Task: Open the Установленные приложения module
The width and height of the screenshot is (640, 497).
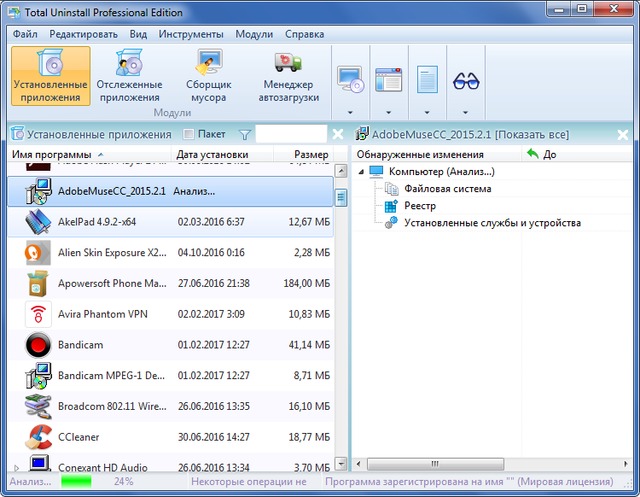Action: (50, 76)
